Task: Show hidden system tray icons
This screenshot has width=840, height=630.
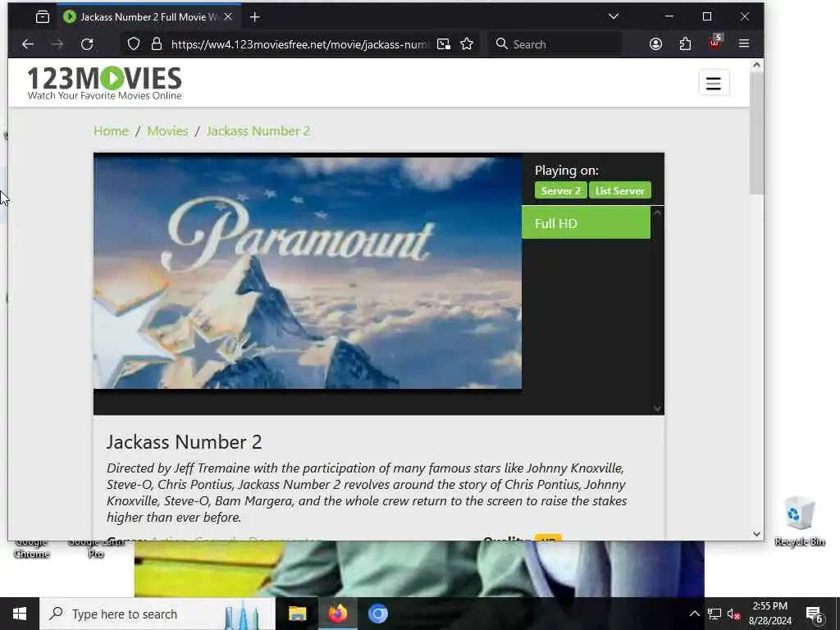Action: pyautogui.click(x=694, y=614)
